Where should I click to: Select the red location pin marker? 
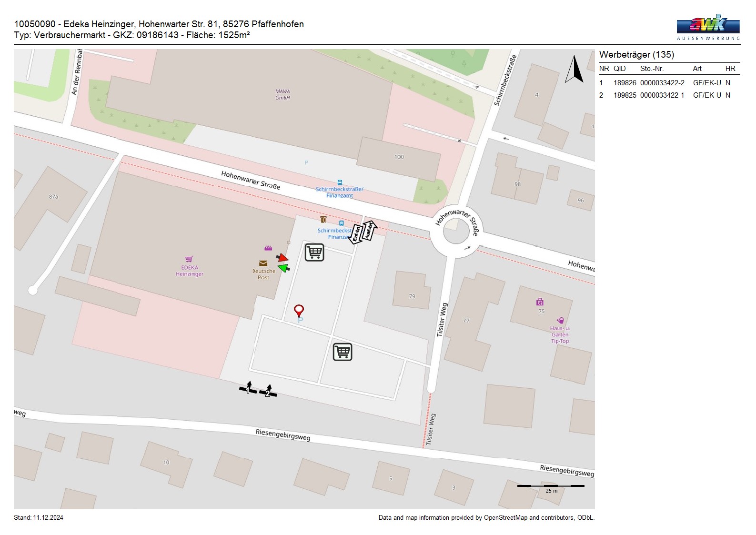click(x=299, y=311)
